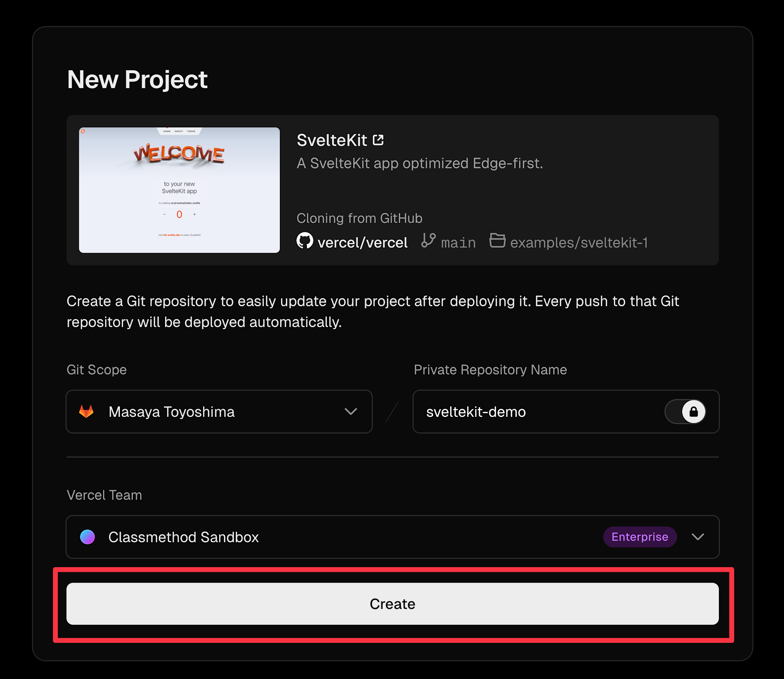784x679 pixels.
Task: Expand the Git Scope chevron
Action: (x=350, y=411)
